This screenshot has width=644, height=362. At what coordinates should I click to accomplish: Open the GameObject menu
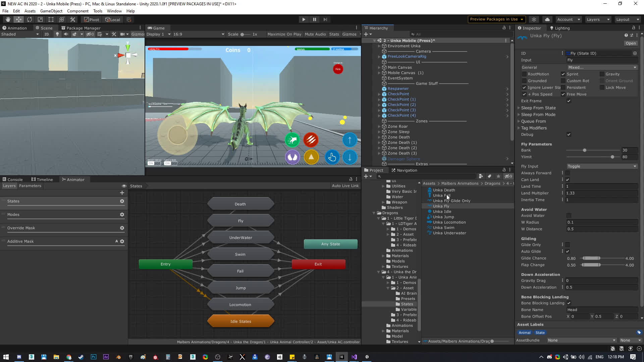point(51,11)
